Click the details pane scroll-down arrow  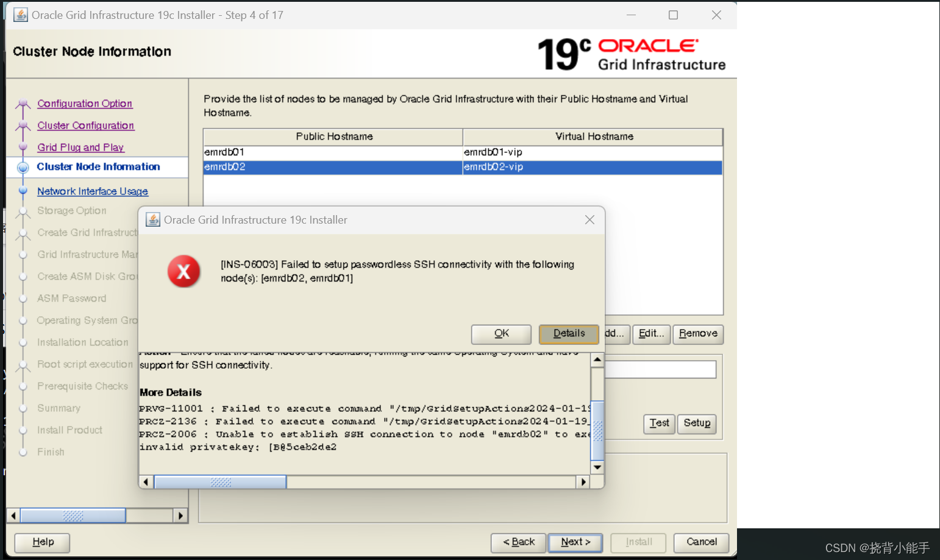click(597, 467)
